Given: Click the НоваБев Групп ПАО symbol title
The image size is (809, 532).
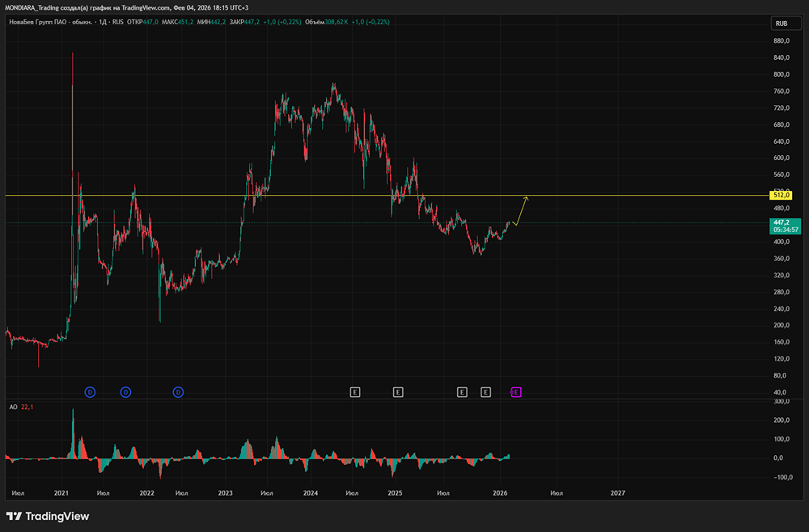Looking at the screenshot, I should [51, 22].
